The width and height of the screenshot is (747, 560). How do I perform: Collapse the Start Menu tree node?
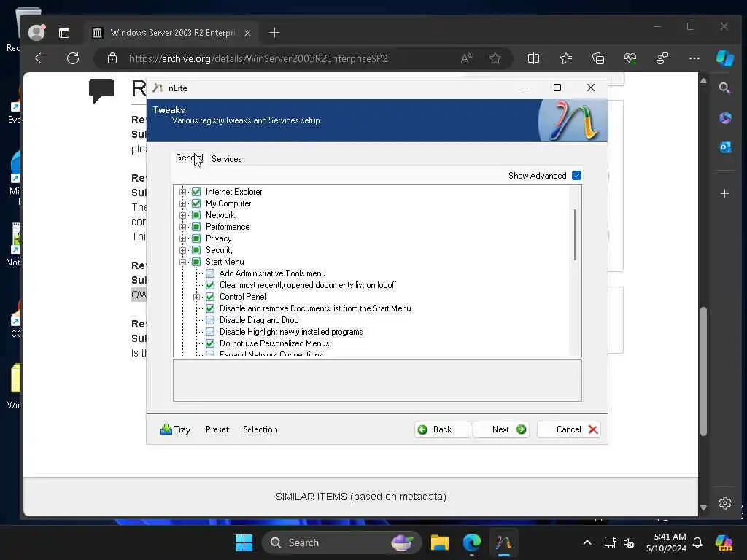(x=182, y=262)
